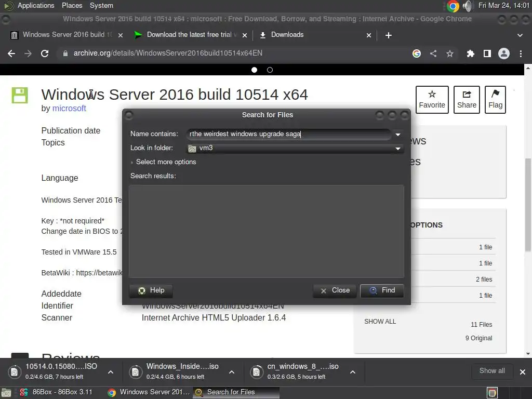Click the forward navigation arrow in Chrome
The height and width of the screenshot is (399, 532).
coord(28,54)
